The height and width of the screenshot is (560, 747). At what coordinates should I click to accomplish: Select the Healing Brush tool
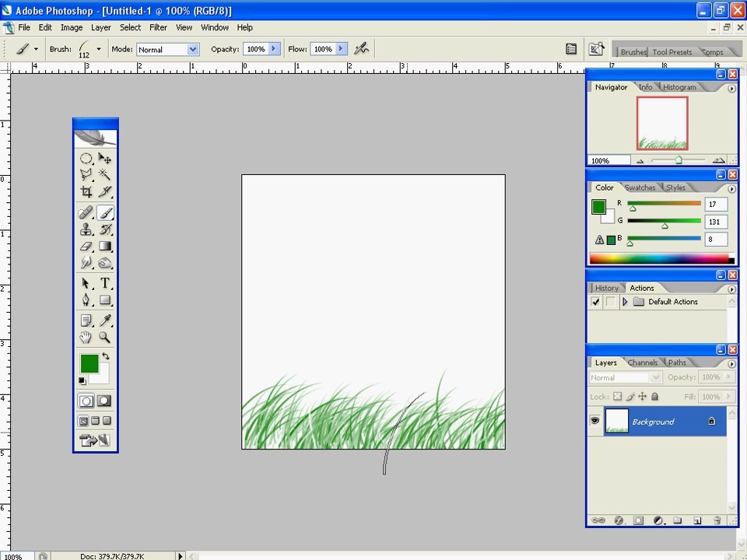[x=86, y=213]
